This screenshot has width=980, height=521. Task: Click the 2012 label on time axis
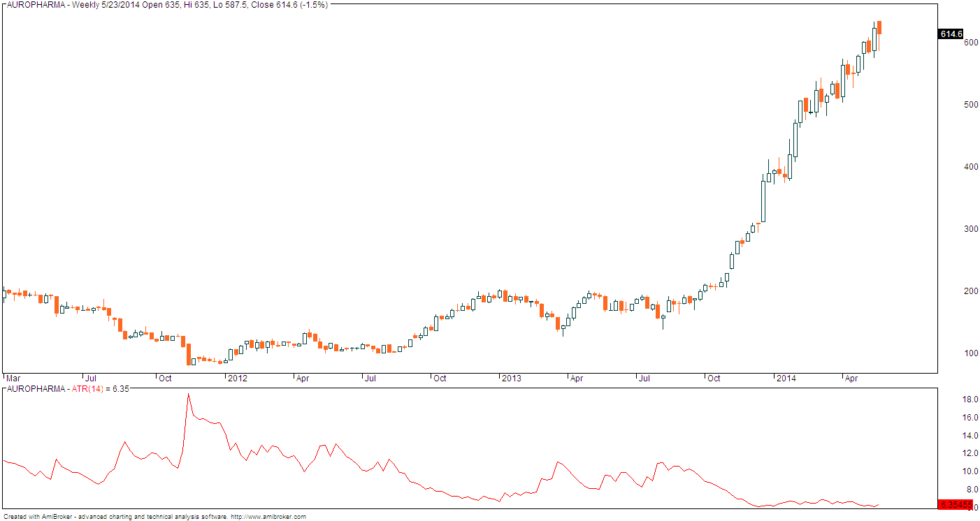237,378
